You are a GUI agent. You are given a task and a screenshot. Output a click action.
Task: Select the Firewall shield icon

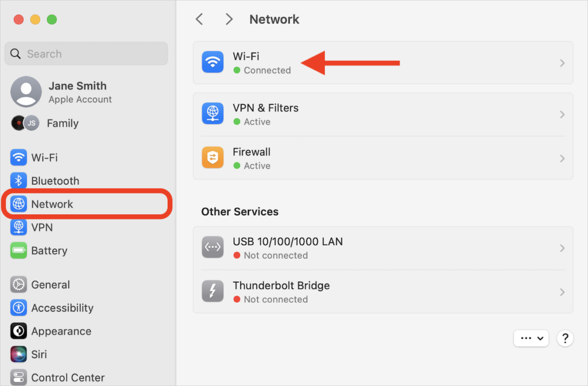click(212, 157)
